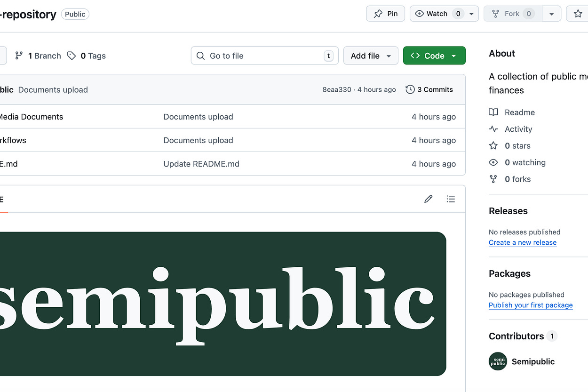Click the eye icon beside 0 watching

[x=493, y=162]
